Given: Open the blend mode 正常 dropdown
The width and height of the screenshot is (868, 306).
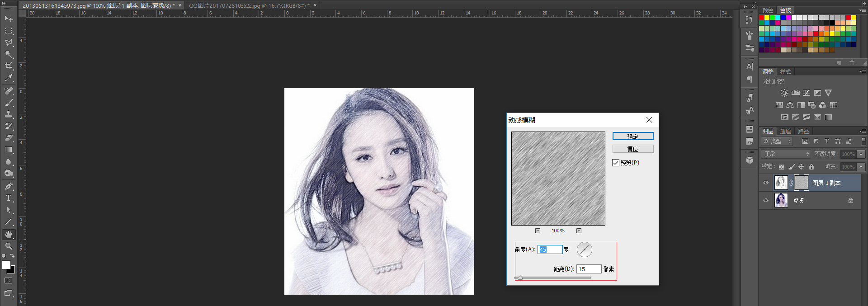Looking at the screenshot, I should tap(786, 154).
